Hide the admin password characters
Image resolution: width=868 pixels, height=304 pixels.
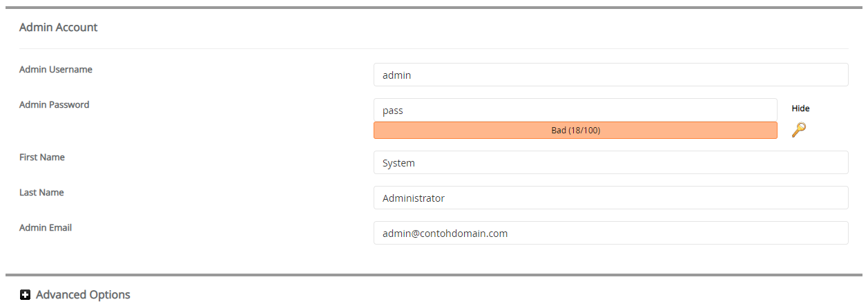pyautogui.click(x=800, y=108)
